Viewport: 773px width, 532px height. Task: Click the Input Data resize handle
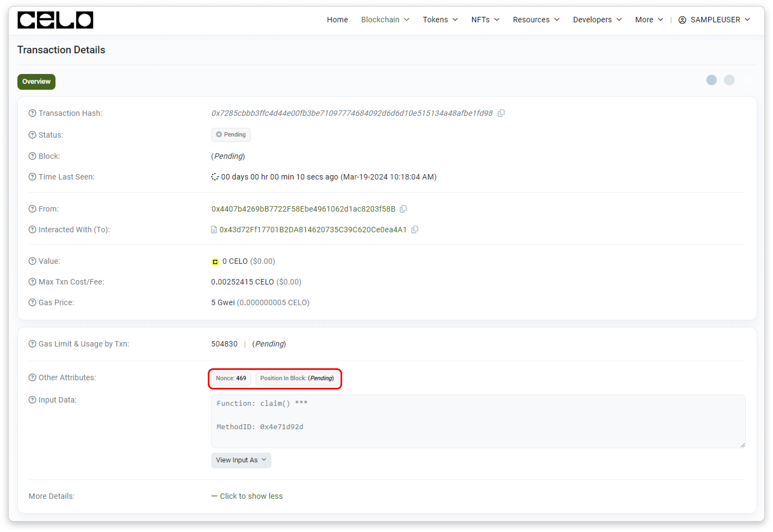point(742,445)
